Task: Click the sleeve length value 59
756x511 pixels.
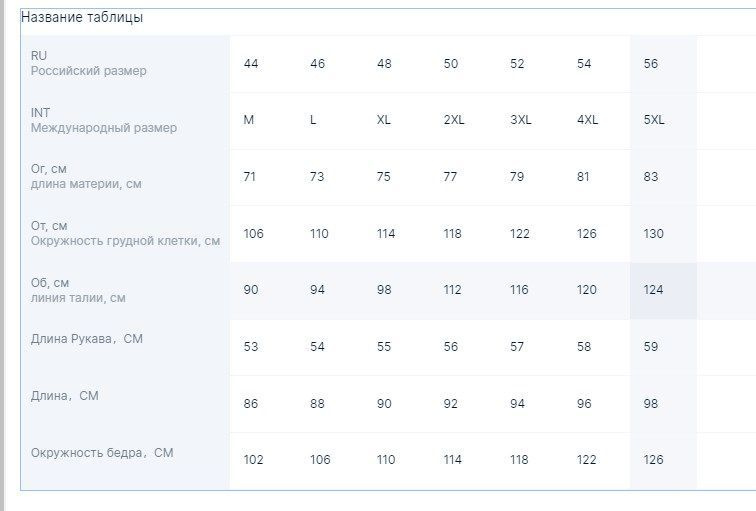Action: pyautogui.click(x=663, y=347)
